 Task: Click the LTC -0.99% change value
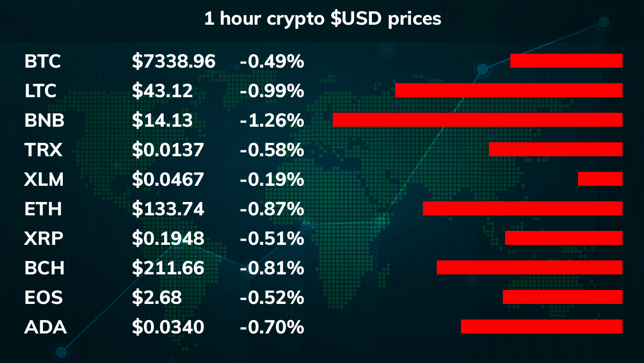pyautogui.click(x=272, y=91)
